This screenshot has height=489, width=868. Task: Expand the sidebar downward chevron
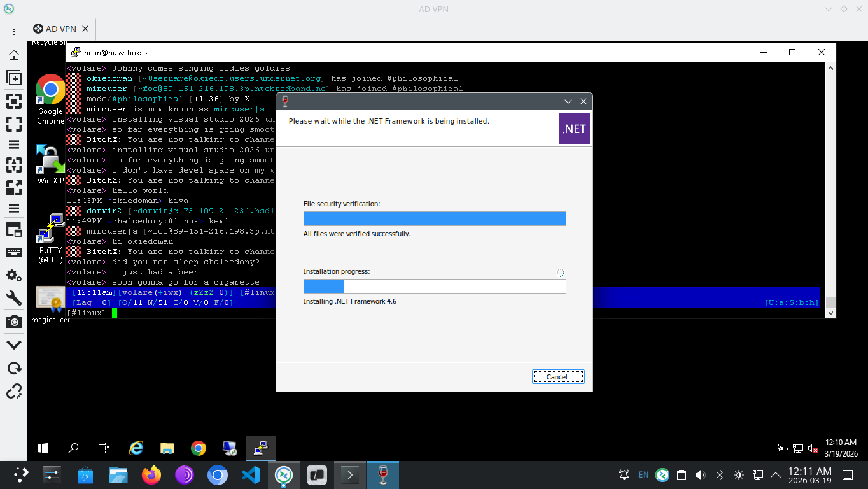(x=13, y=344)
